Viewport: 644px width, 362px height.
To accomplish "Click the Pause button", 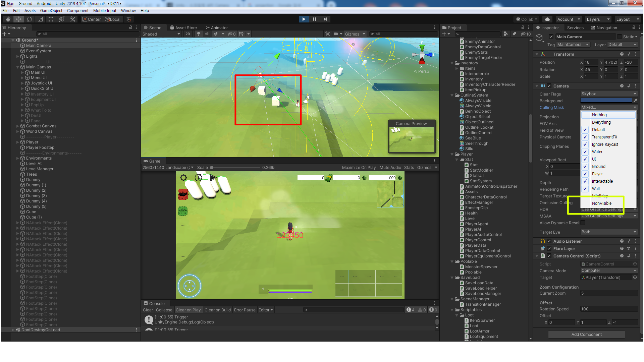I will coord(314,19).
